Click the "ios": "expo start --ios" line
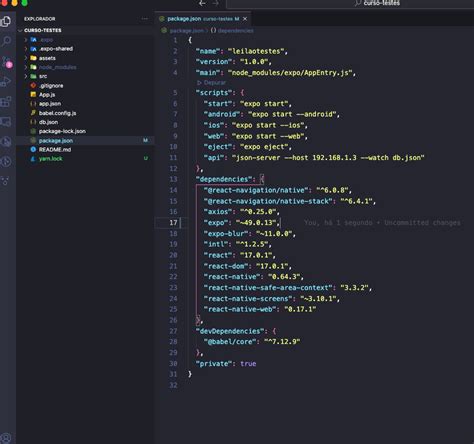 (256, 125)
